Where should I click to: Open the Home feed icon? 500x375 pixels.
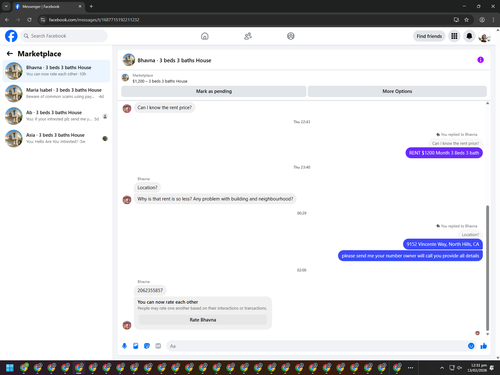tap(205, 36)
